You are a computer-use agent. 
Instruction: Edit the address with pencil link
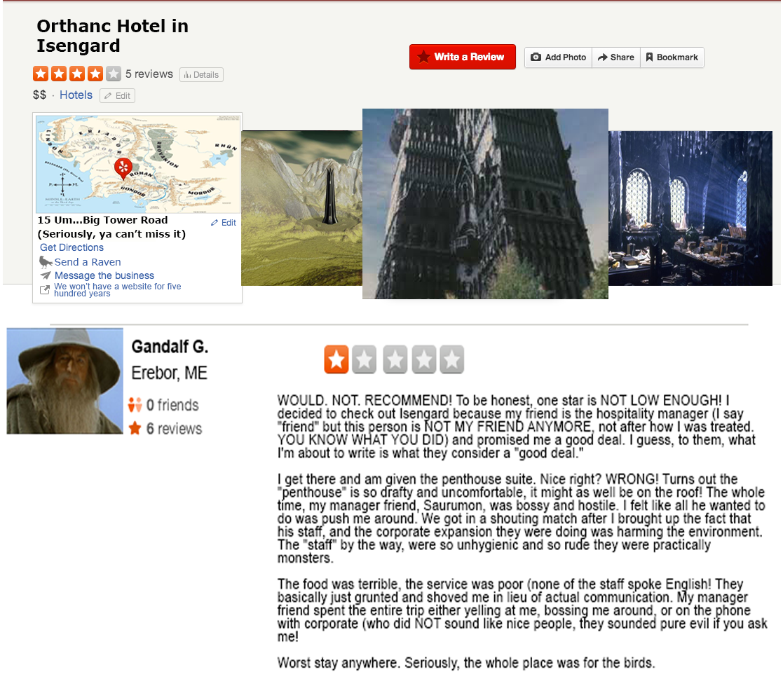223,223
